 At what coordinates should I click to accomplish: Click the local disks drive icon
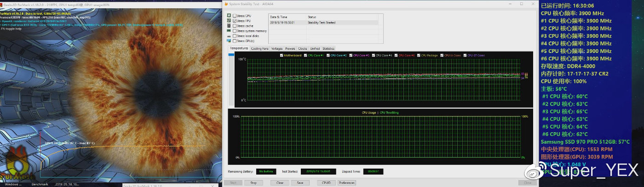tap(229, 36)
